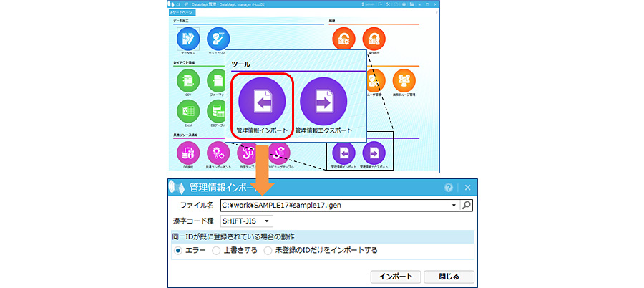
Task: Open the CSV layout icon
Action: (x=188, y=80)
